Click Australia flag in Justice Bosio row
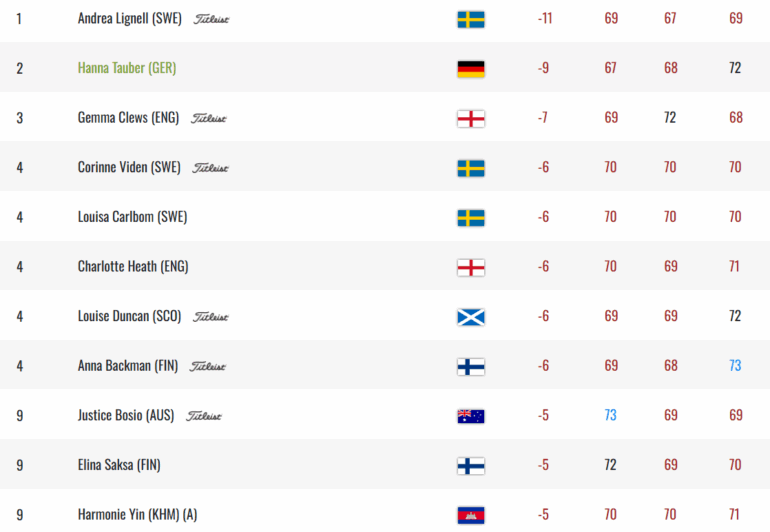The width and height of the screenshot is (770, 532). click(471, 415)
